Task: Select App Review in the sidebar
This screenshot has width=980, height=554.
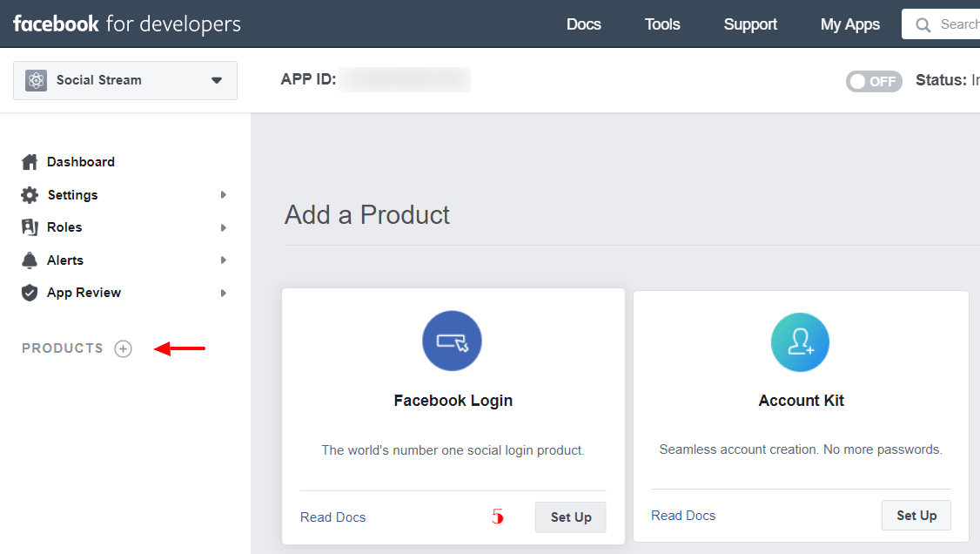Action: point(84,293)
